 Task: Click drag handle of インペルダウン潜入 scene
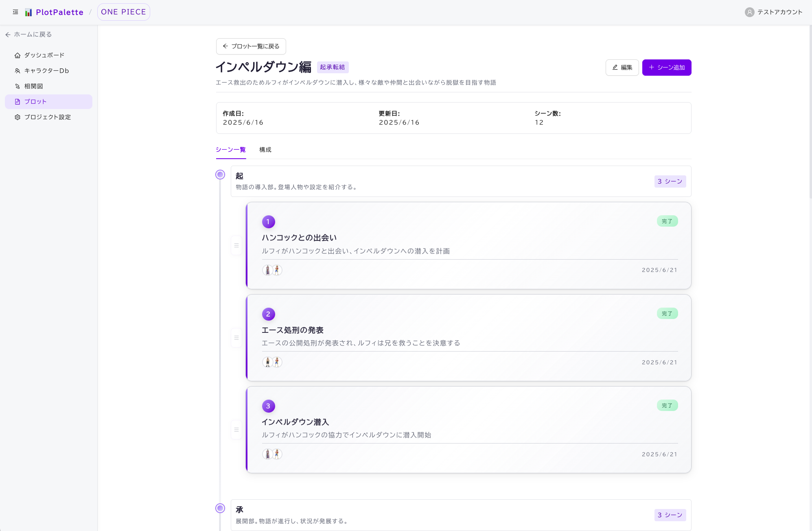coord(236,430)
